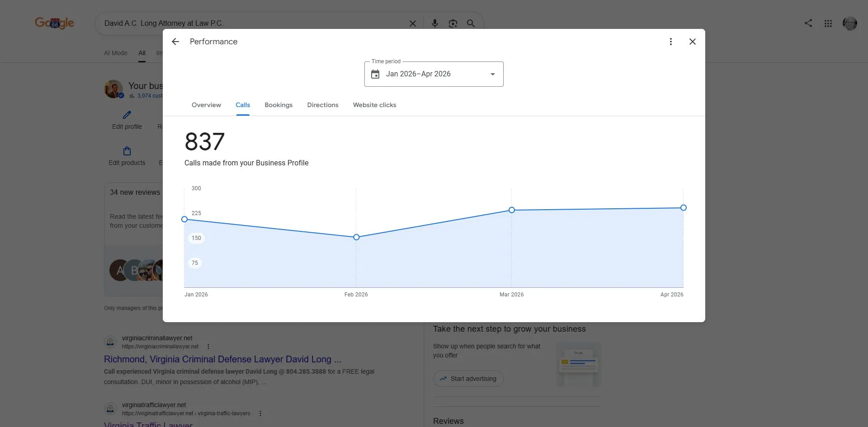Click the Mar 2026 axis label

pos(512,295)
